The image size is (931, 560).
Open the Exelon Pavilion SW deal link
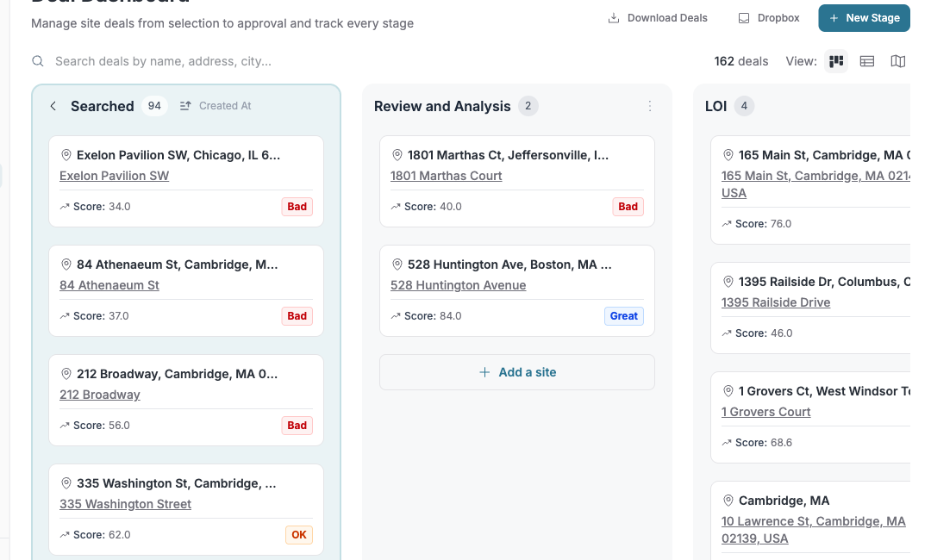click(114, 176)
